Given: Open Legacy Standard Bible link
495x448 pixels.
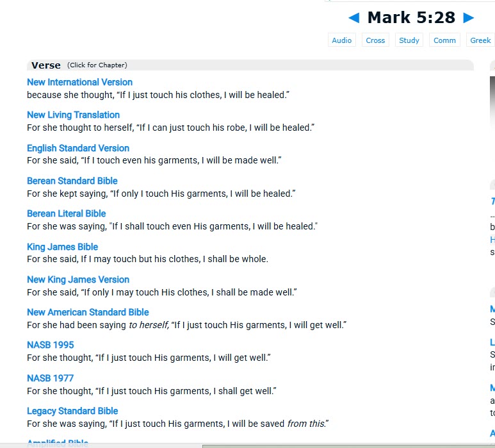Looking at the screenshot, I should click(72, 411).
